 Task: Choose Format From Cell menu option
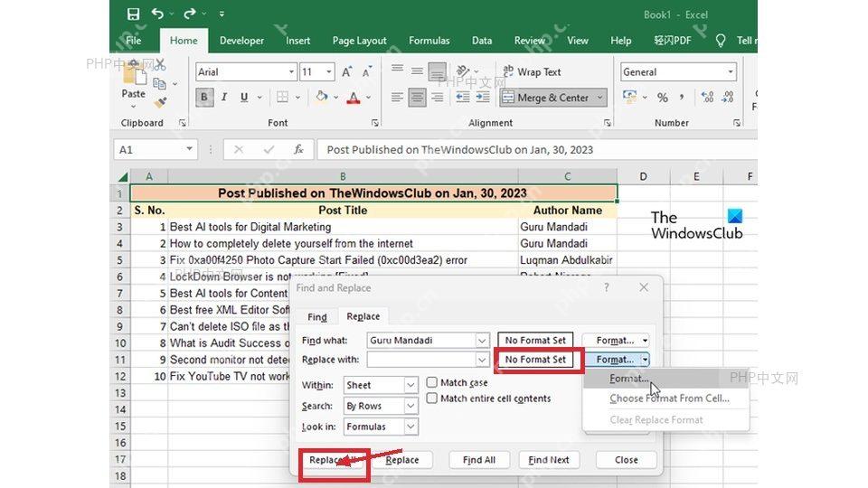pos(669,399)
